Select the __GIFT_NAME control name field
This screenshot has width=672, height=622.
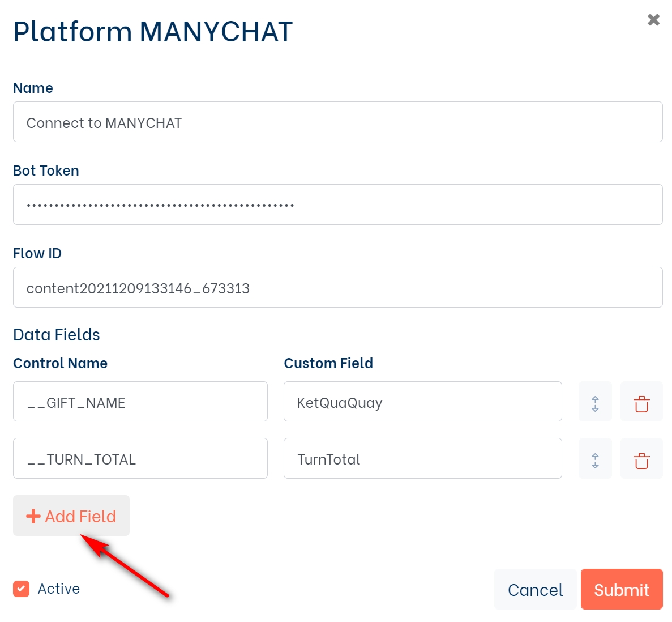(x=140, y=402)
